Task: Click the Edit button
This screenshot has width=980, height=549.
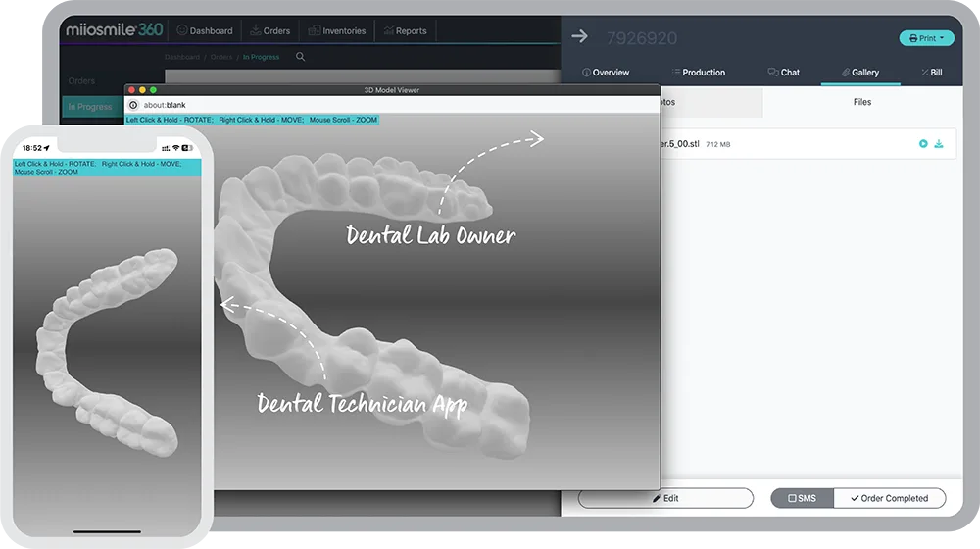Action: point(665,498)
